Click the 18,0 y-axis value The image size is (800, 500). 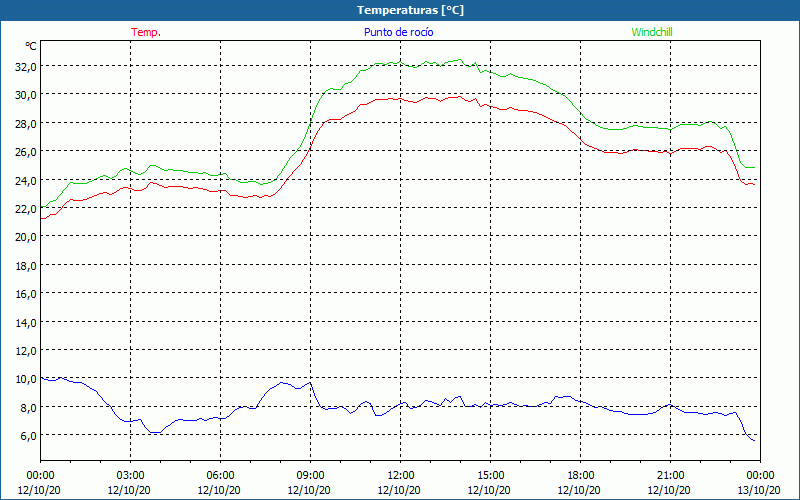[26, 265]
